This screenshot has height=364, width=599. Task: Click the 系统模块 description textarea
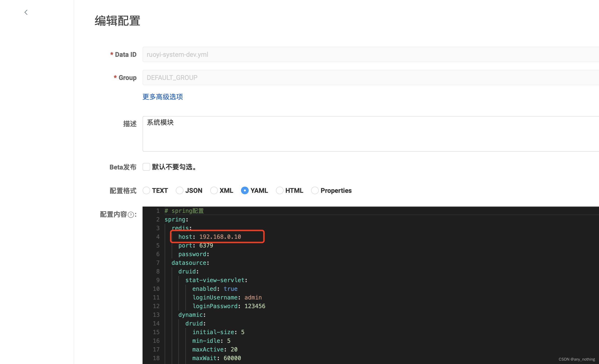click(243, 134)
